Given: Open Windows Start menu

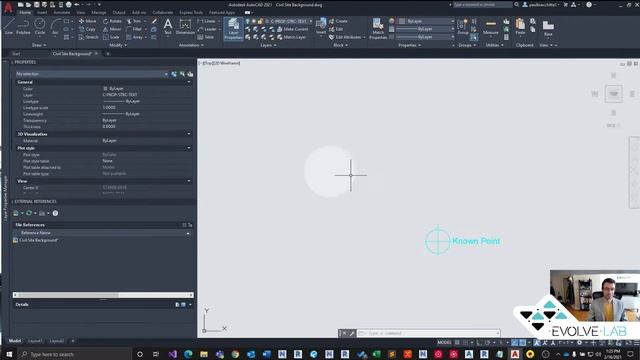Looking at the screenshot, I should pos(9,354).
